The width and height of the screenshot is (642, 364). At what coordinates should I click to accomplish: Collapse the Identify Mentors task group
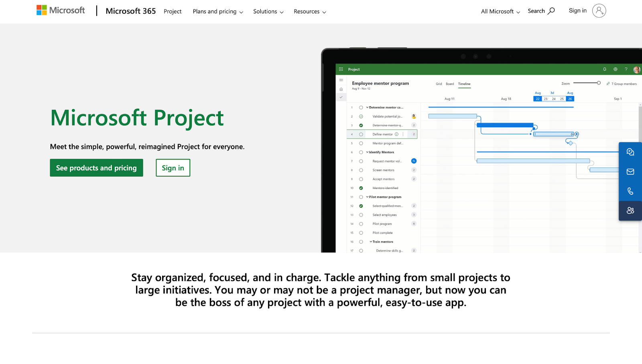[367, 152]
